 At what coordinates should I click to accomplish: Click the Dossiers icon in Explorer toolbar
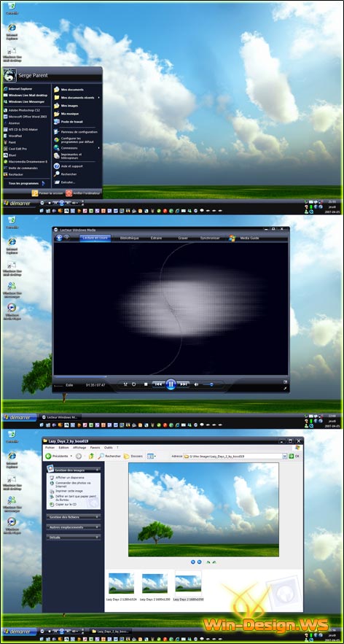(126, 456)
